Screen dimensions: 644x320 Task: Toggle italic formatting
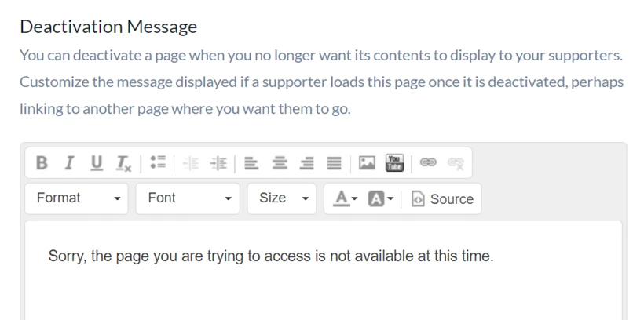[69, 163]
